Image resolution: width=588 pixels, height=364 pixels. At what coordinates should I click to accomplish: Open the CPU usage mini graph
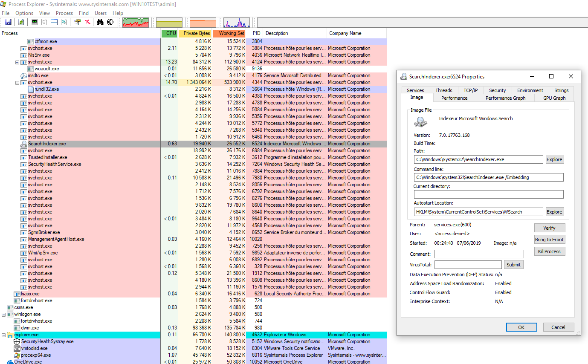136,23
